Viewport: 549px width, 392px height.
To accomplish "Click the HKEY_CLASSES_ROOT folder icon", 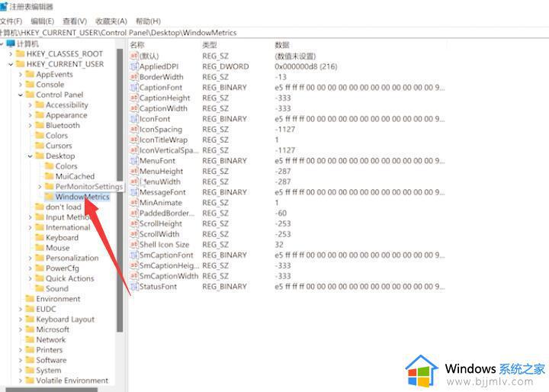I will coord(21,53).
